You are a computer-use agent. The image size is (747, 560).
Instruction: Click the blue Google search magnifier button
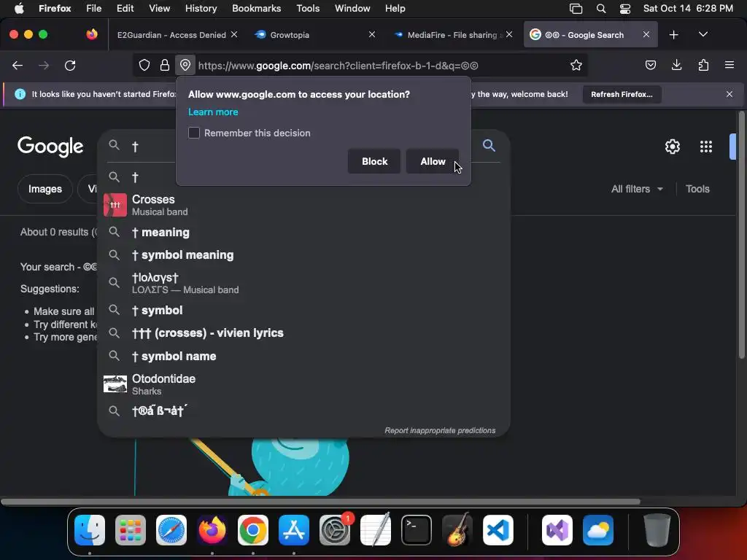pyautogui.click(x=489, y=145)
